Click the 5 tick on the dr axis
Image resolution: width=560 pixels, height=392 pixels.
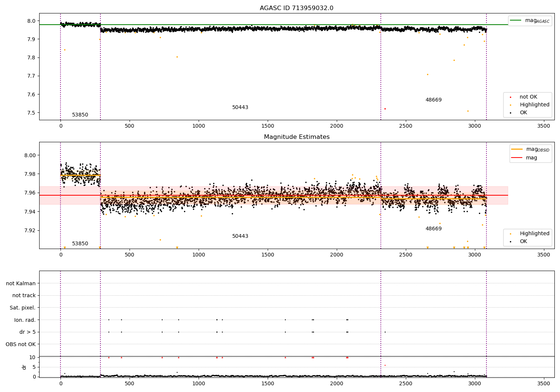pos(34,367)
